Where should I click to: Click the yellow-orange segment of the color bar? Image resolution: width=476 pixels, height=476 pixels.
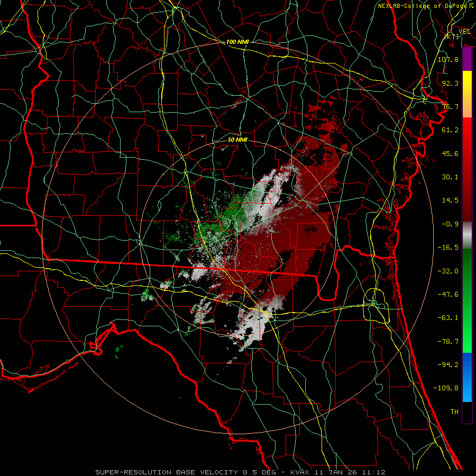[x=467, y=94]
